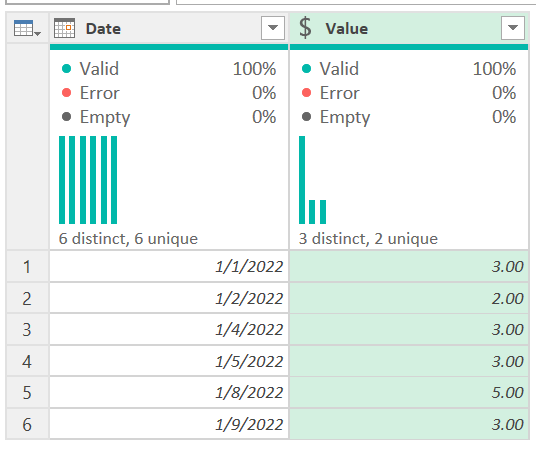Click the Value column Valid 100% row
This screenshot has width=536, height=449.
point(409,69)
